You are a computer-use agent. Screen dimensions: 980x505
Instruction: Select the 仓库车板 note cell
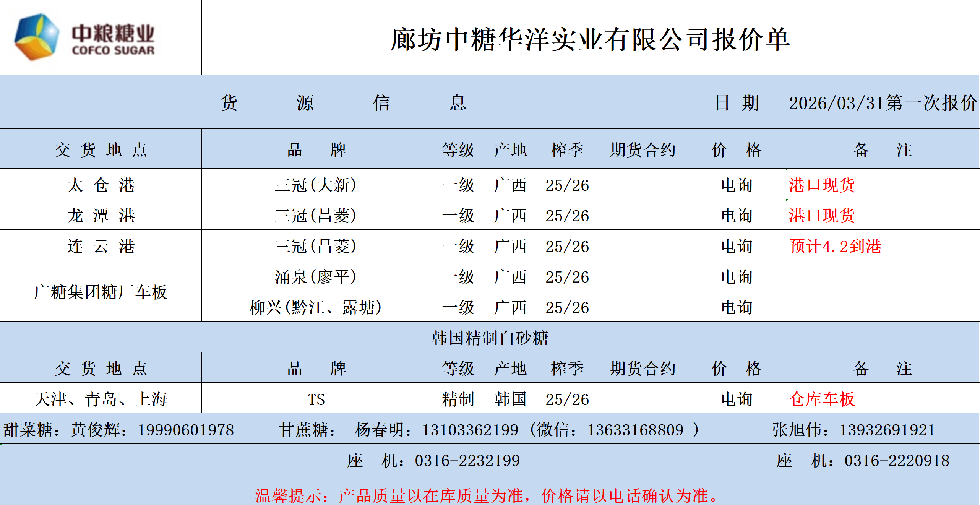(883, 398)
